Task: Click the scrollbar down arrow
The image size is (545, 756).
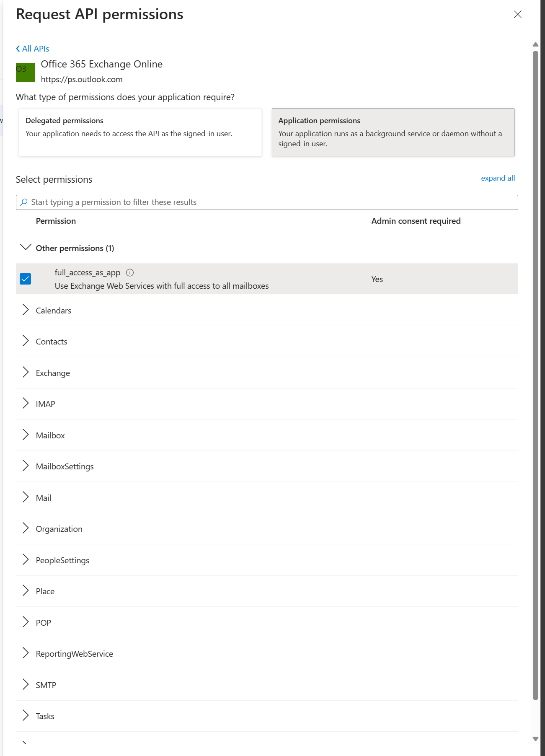Action: pyautogui.click(x=535, y=739)
